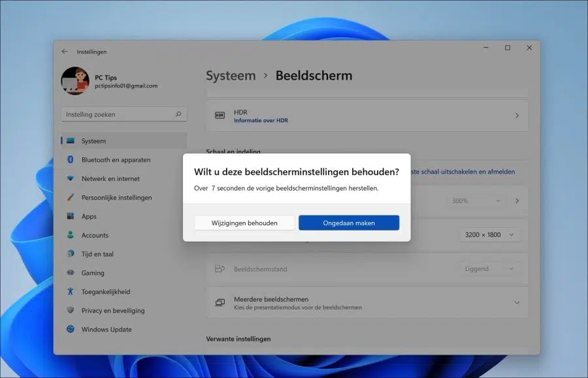
Task: Click the Netwerk wifi icon
Action: tap(71, 179)
